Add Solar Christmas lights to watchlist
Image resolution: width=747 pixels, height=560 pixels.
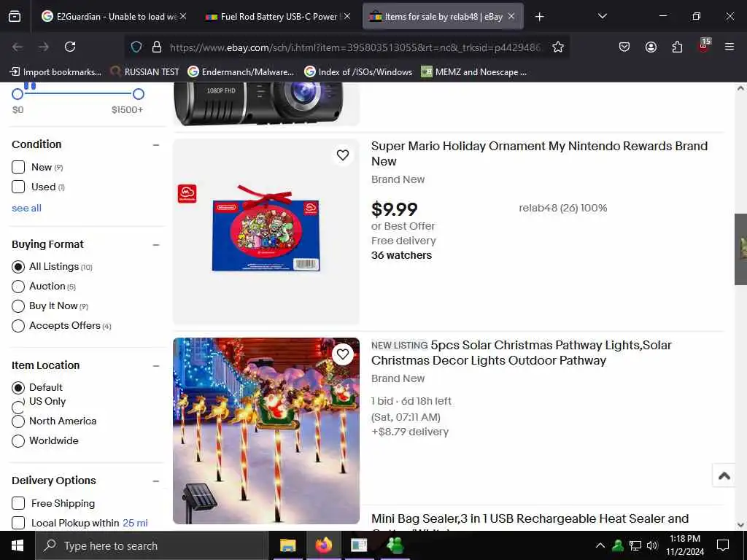pyautogui.click(x=343, y=354)
